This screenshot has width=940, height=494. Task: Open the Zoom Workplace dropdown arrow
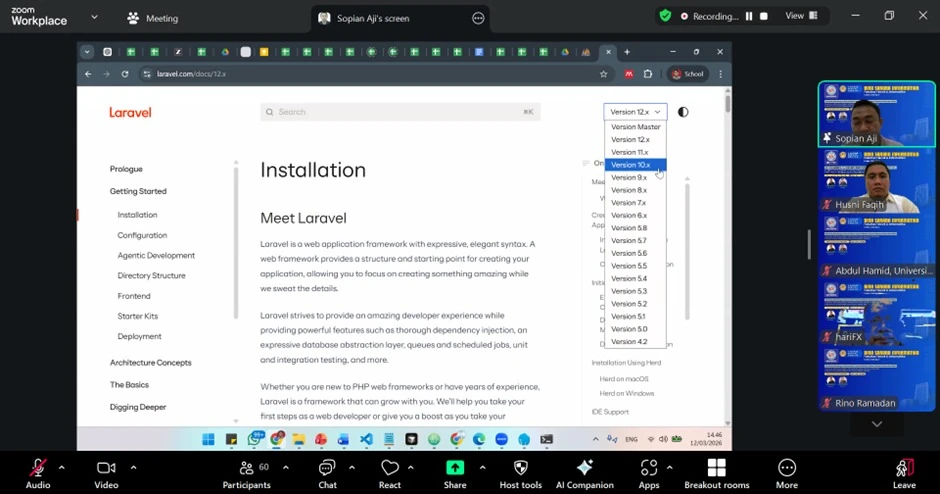point(94,17)
